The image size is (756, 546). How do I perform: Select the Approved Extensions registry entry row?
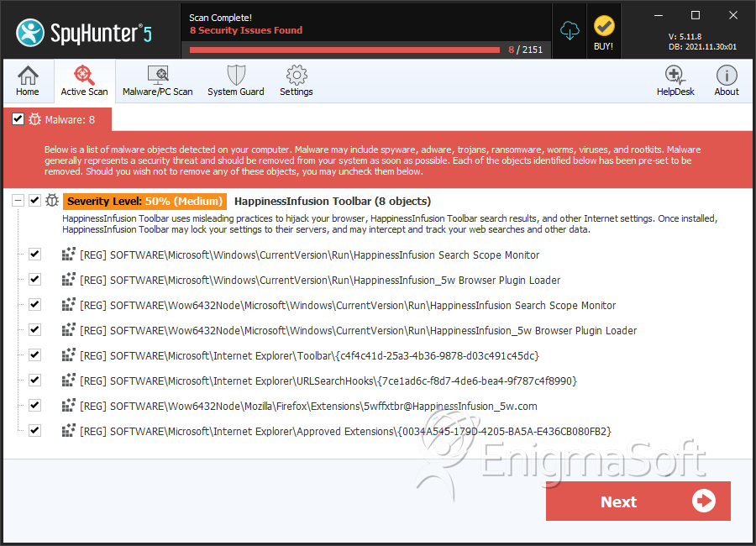[x=345, y=431]
